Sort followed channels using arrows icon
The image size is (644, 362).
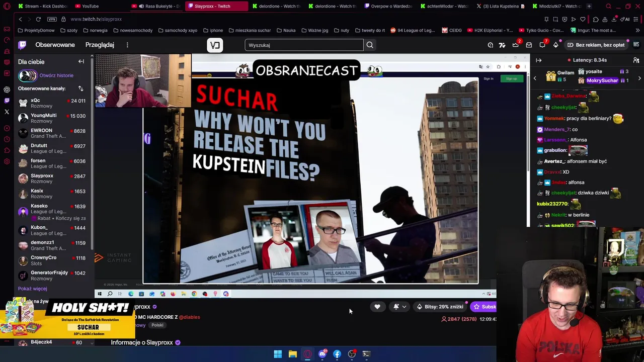80,88
